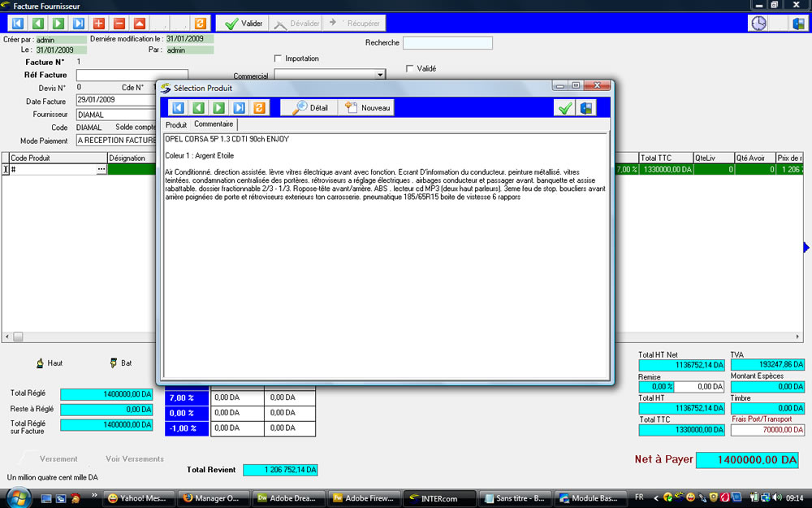The height and width of the screenshot is (508, 812).
Task: Refresh the Sélection Produit list
Action: click(260, 108)
